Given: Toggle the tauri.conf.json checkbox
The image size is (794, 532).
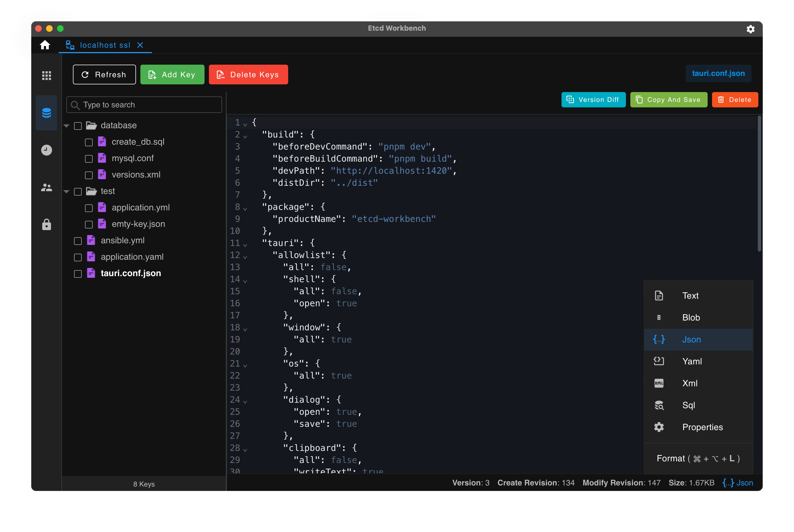Looking at the screenshot, I should click(x=78, y=274).
